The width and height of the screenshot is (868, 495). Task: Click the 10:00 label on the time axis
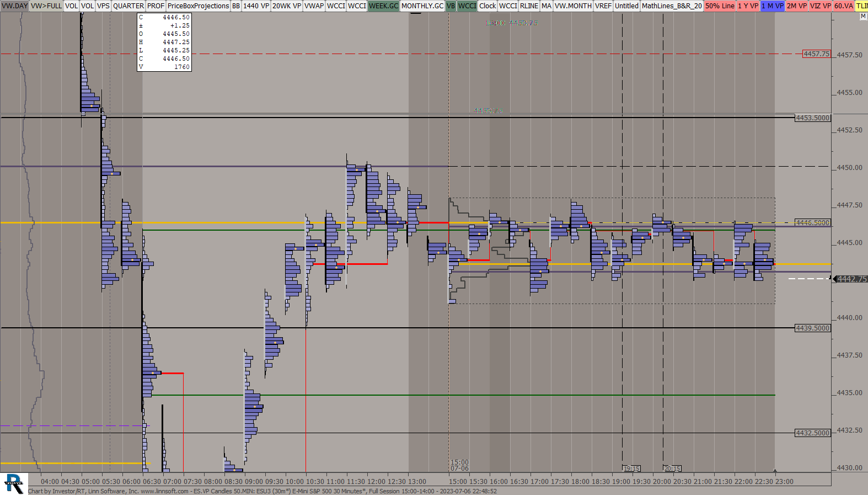point(295,481)
